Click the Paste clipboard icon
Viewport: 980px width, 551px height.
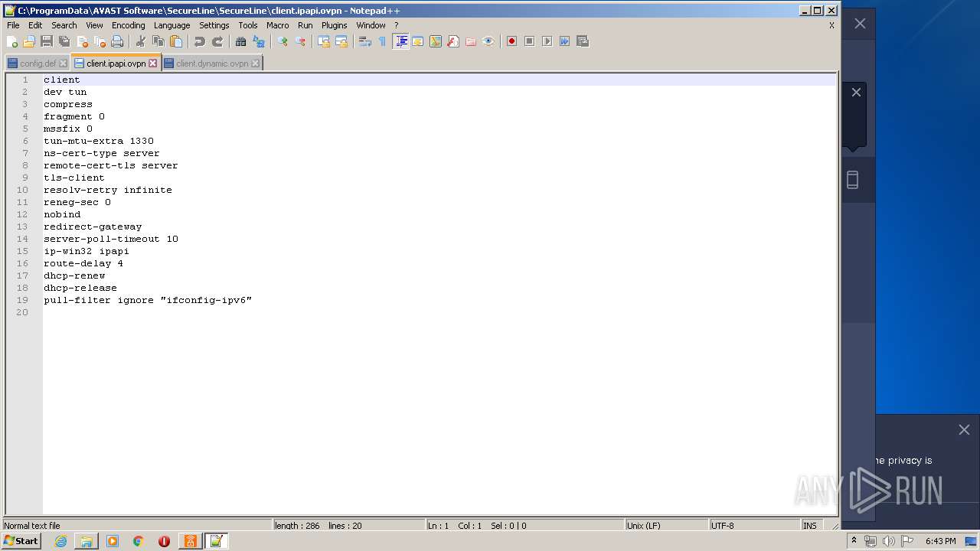(x=176, y=41)
